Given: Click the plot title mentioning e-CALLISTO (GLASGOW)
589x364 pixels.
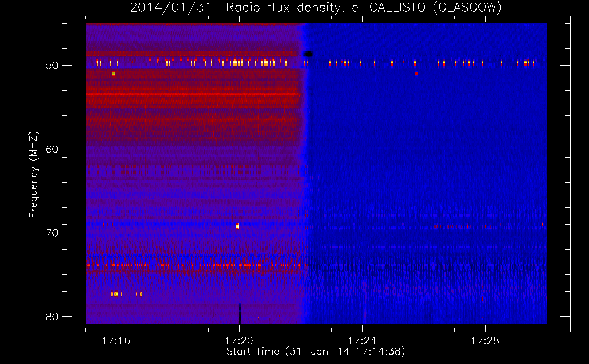Looking at the screenshot, I should tap(316, 7).
